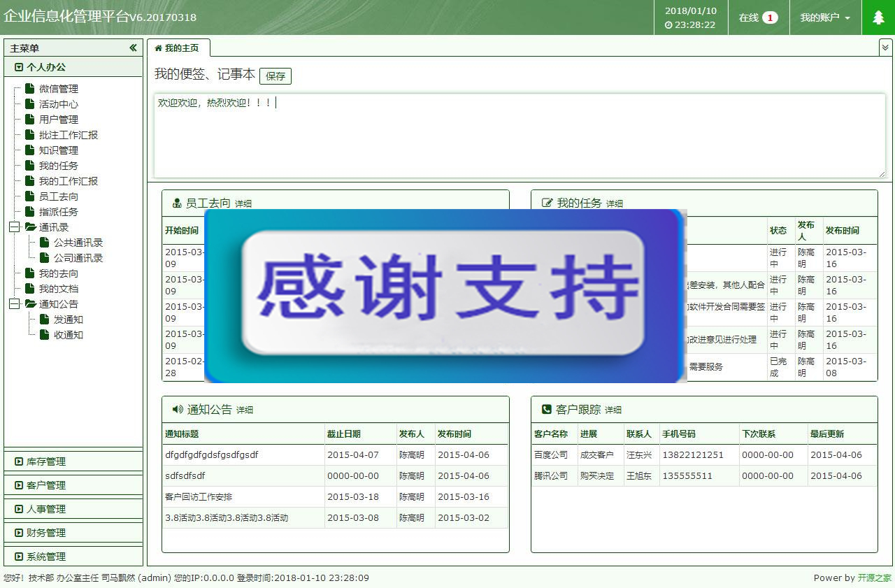Click the section icon beside 个人办公

pyautogui.click(x=17, y=66)
